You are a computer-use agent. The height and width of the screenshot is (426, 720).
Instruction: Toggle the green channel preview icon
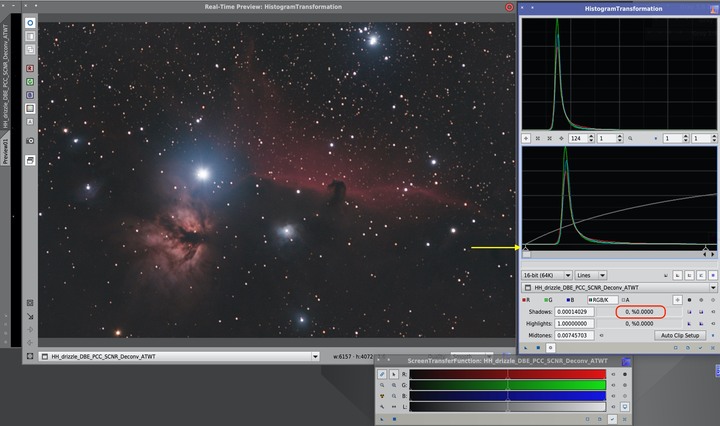coord(30,82)
